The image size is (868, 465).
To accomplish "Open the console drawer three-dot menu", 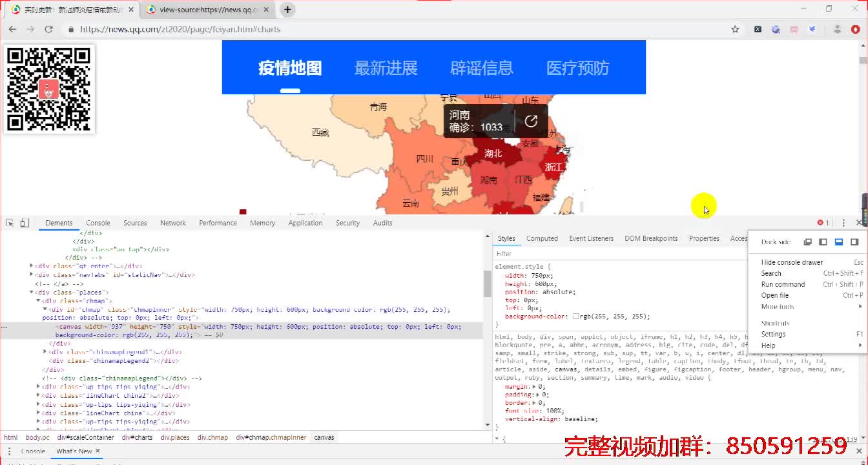I will [10, 451].
